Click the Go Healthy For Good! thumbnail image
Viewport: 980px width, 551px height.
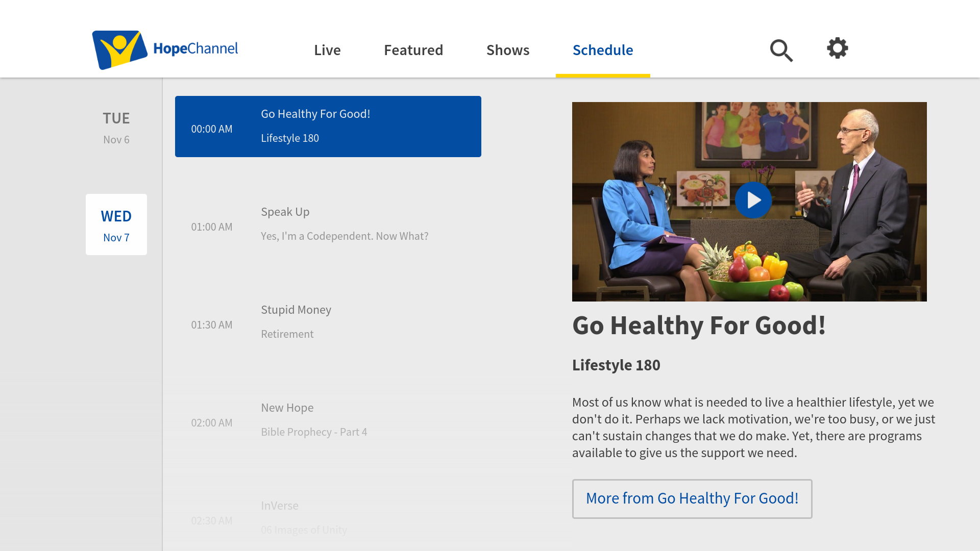point(749,201)
